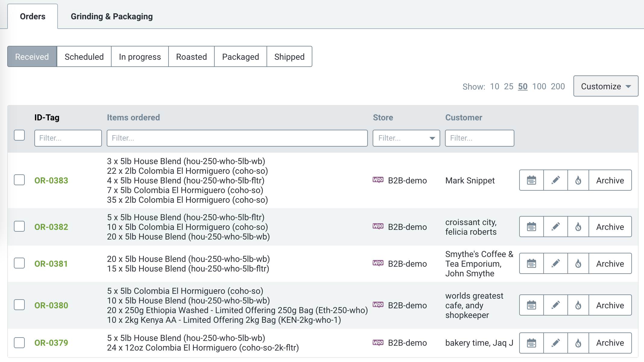Select the Shipped status filter
Image resolution: width=644 pixels, height=362 pixels.
point(289,57)
